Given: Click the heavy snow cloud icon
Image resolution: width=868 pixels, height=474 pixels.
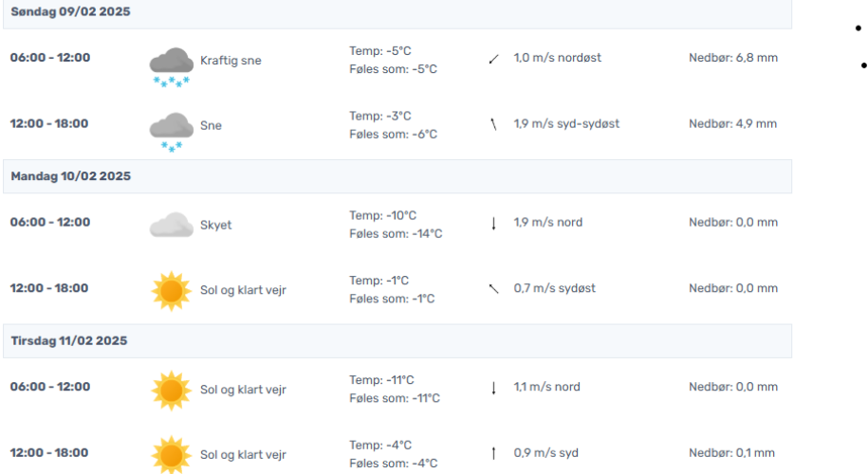Looking at the screenshot, I should pyautogui.click(x=171, y=64).
